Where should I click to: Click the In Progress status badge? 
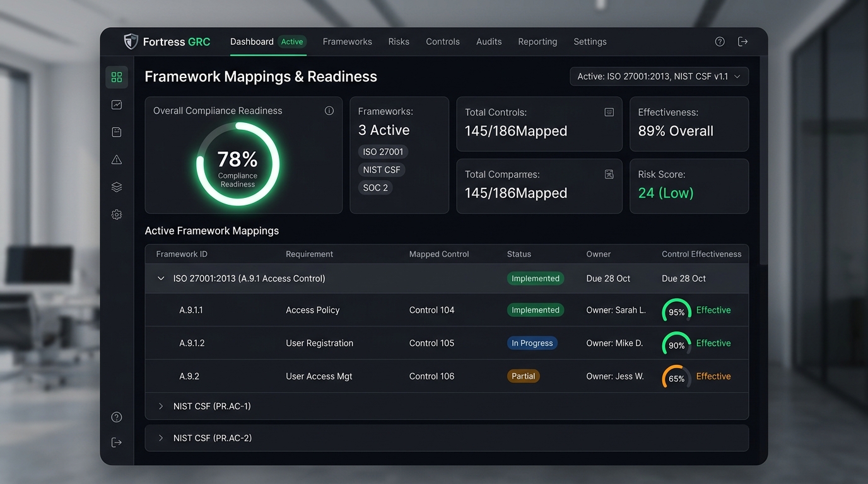(532, 343)
